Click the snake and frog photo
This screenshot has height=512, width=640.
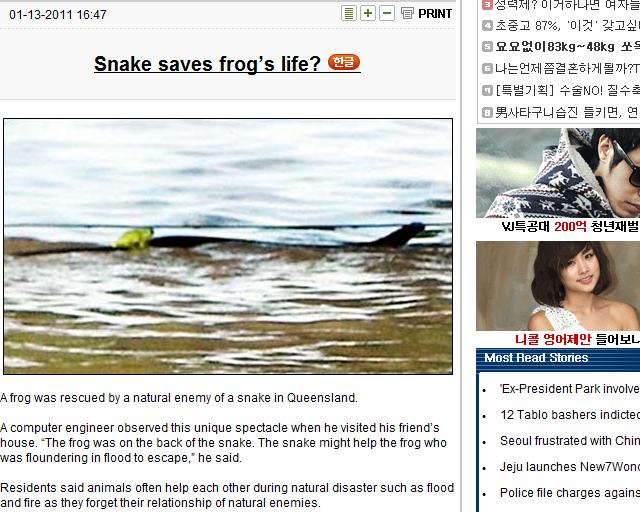[x=228, y=247]
